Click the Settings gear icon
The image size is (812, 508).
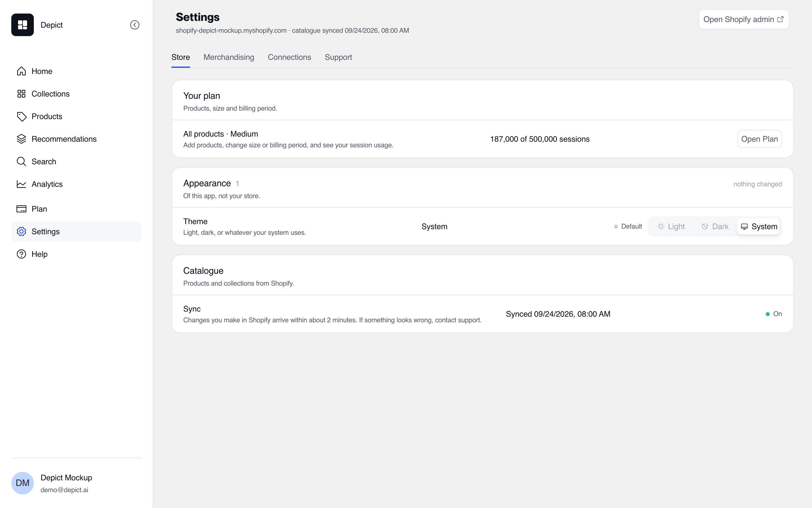tap(21, 231)
